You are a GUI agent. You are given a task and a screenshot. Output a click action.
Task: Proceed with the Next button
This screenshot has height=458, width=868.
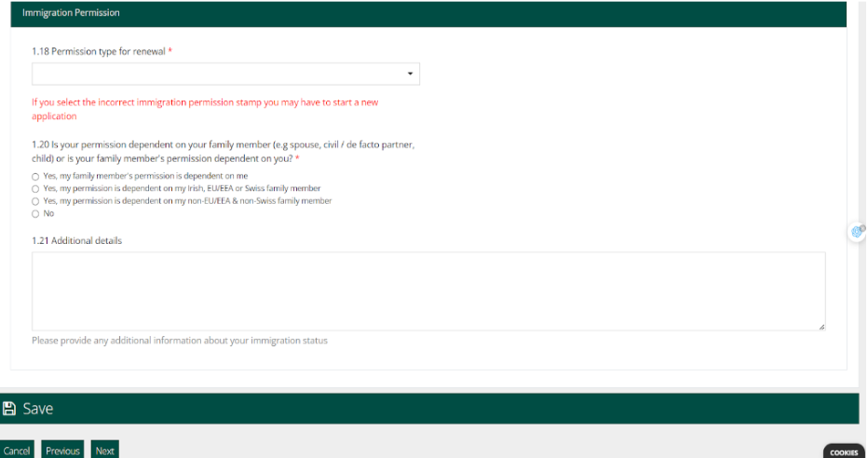105,451
